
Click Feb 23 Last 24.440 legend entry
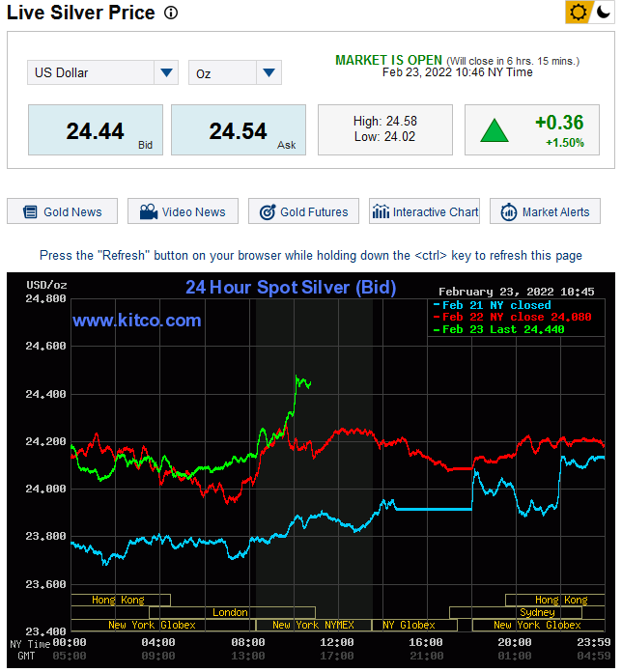(x=499, y=329)
